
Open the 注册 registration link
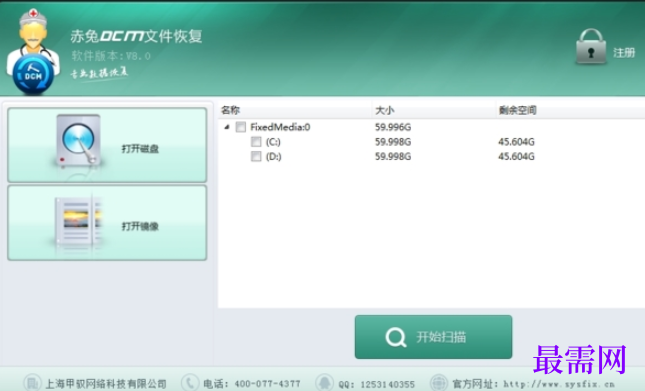coord(624,53)
